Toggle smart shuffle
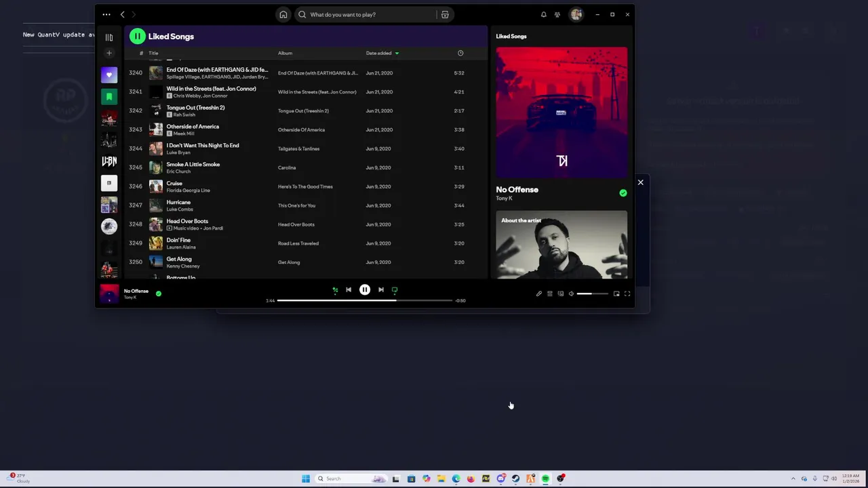 (335, 290)
